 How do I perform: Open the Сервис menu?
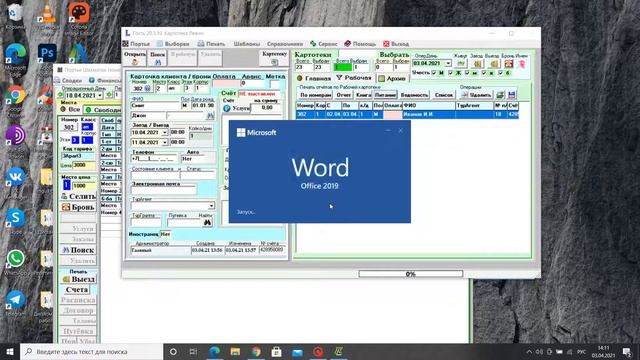pyautogui.click(x=324, y=44)
